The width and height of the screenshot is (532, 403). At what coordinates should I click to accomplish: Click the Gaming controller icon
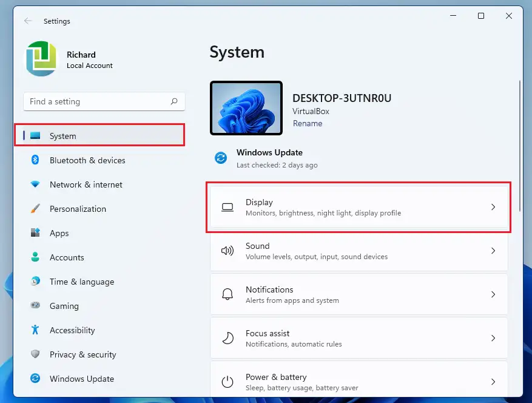pos(35,305)
